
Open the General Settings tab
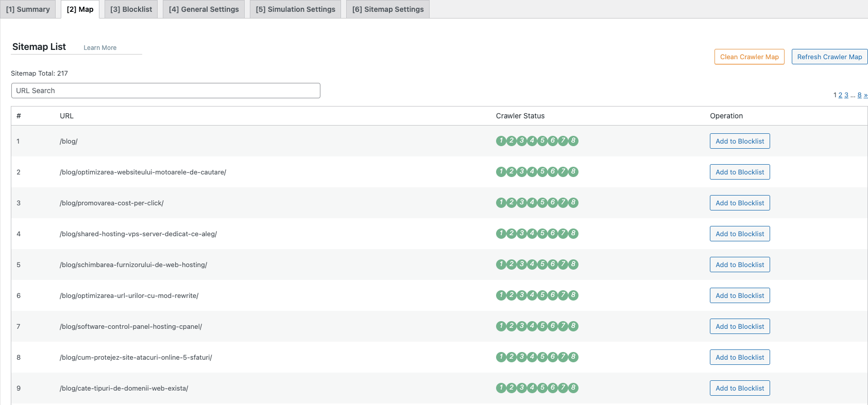tap(203, 9)
